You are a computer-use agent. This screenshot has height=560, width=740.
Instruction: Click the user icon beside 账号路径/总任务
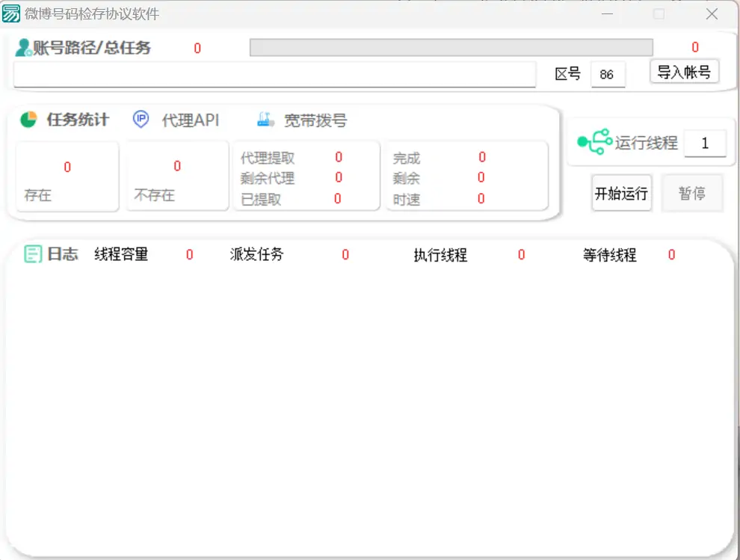[x=23, y=48]
